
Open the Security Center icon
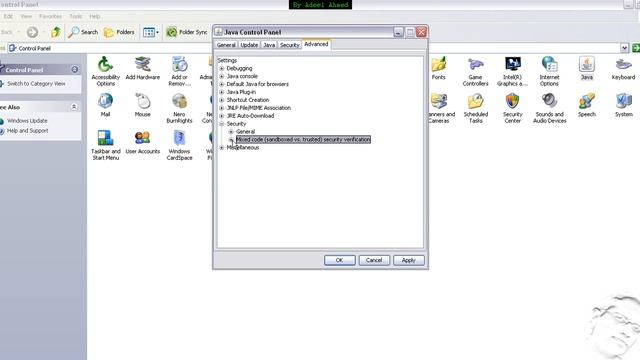[x=512, y=108]
